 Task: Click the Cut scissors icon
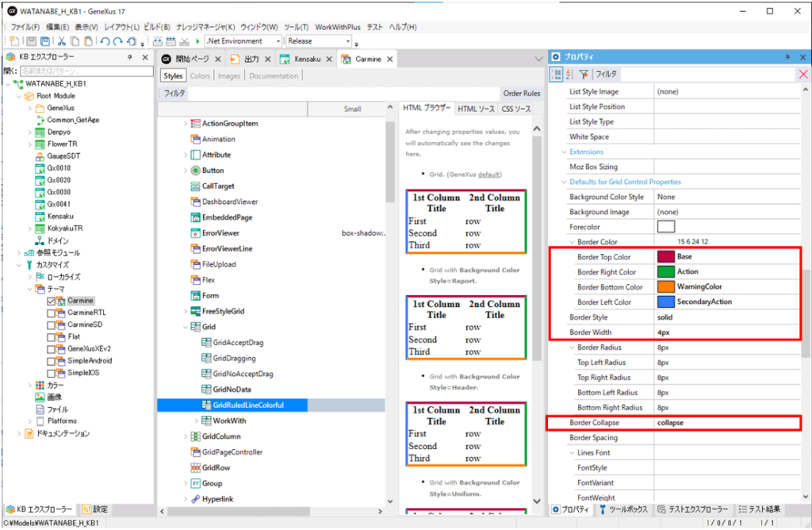[x=62, y=41]
